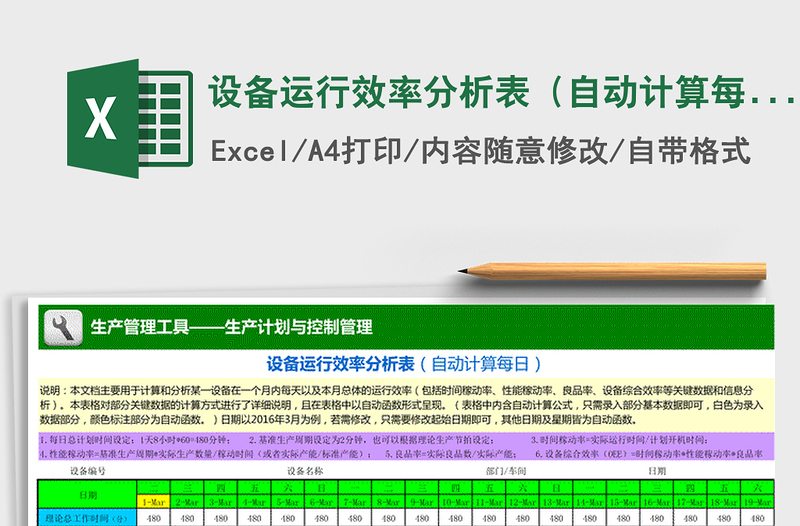The image size is (800, 526).
Task: Click the 日期 label above the table
Action: (657, 471)
